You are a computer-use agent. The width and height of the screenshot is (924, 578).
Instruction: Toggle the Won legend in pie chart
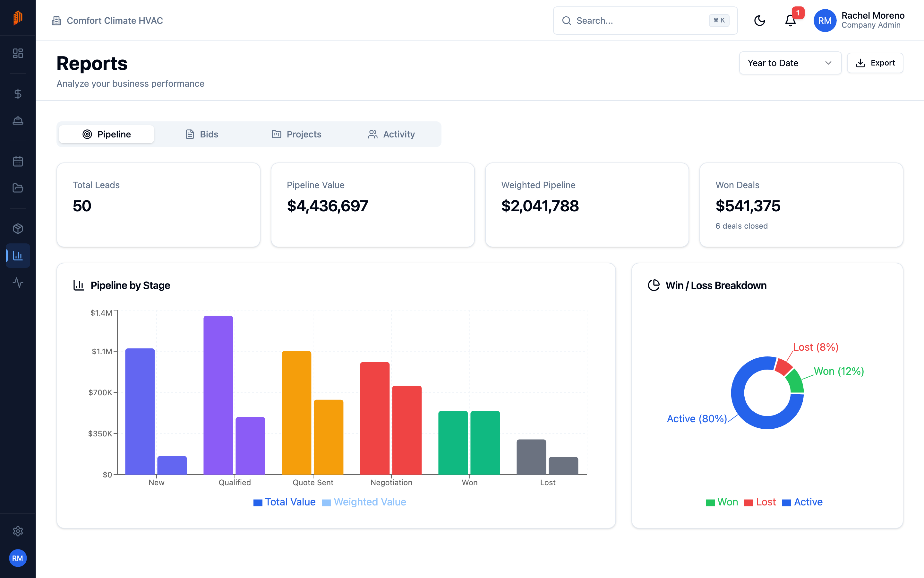722,502
